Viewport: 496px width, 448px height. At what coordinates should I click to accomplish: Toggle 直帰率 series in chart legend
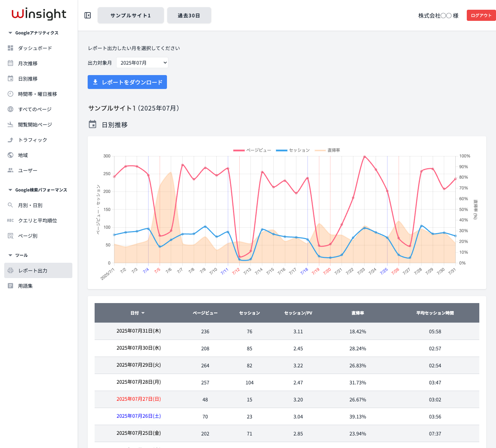327,150
